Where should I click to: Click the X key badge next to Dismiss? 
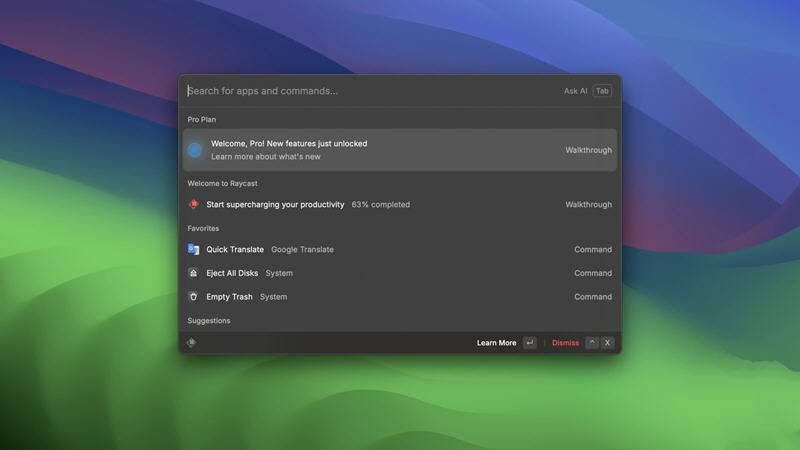pos(607,343)
